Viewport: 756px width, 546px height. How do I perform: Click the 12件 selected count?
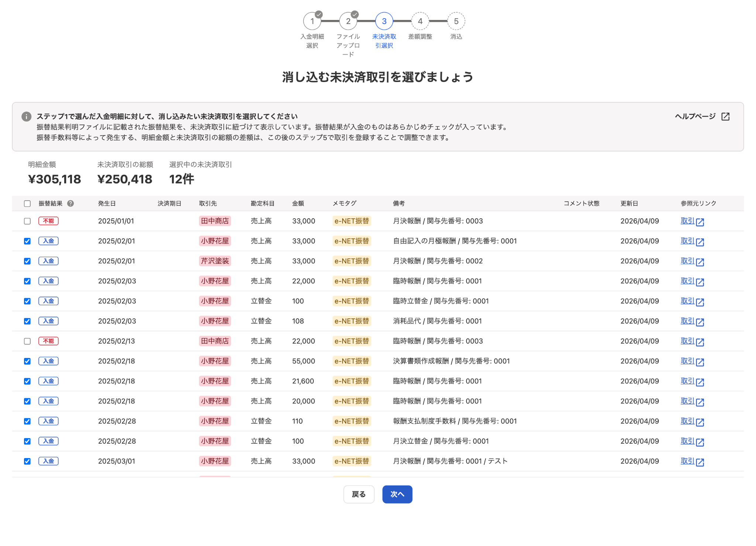pos(182,179)
